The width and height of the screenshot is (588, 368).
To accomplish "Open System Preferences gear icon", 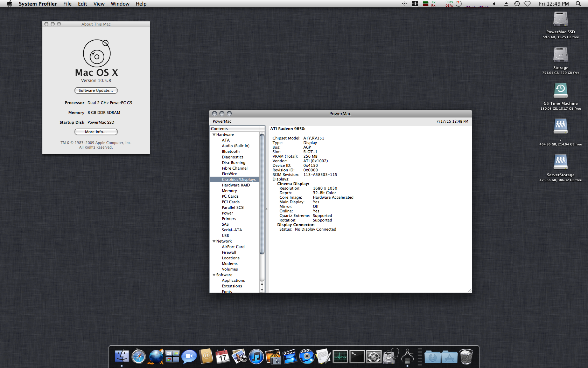I will pos(373,357).
